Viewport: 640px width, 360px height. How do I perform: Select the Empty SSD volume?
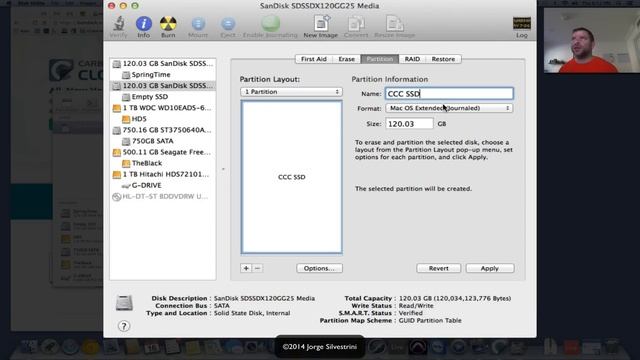[x=162, y=97]
